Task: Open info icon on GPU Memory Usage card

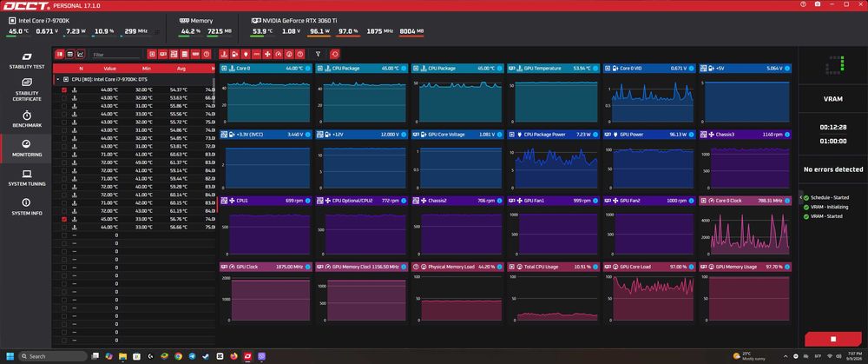Action: [787, 267]
